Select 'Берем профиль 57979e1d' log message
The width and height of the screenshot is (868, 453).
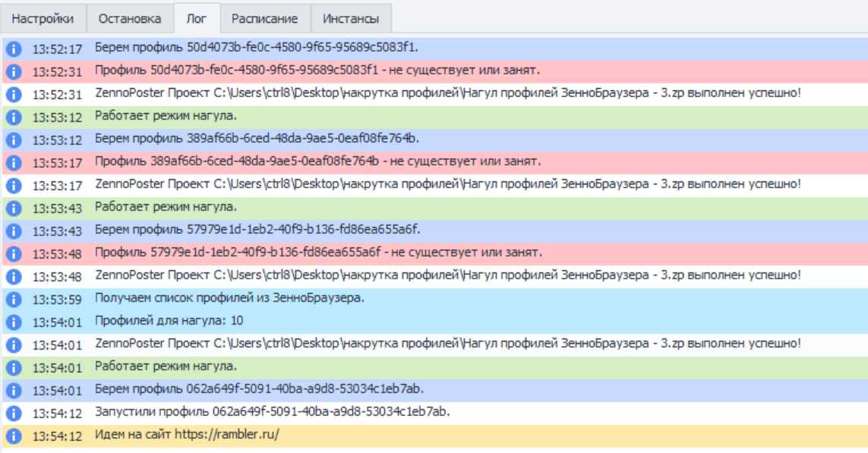click(x=257, y=230)
